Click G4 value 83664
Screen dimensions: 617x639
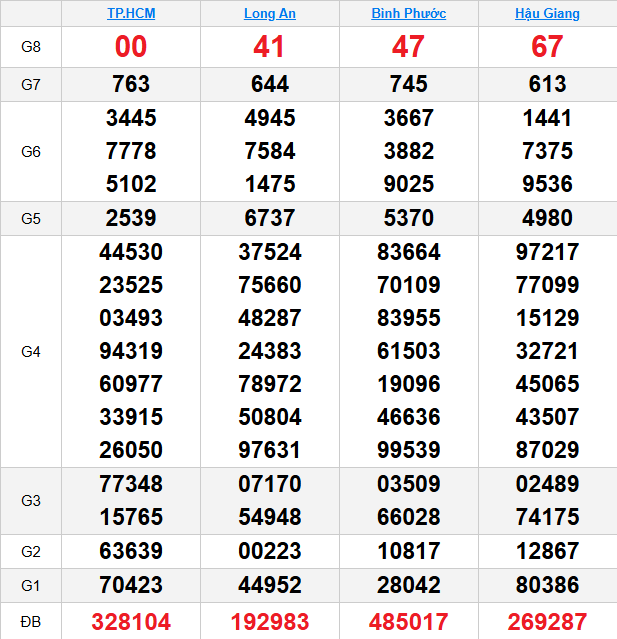409,251
